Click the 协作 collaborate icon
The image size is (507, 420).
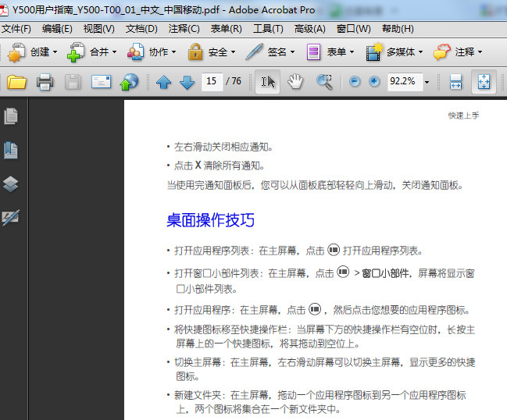click(x=135, y=52)
